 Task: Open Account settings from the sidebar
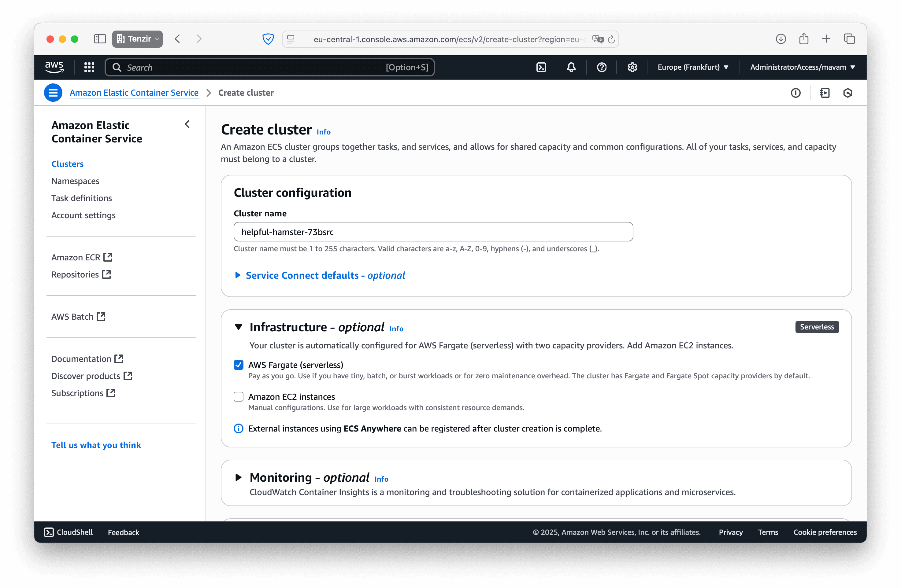tap(83, 215)
